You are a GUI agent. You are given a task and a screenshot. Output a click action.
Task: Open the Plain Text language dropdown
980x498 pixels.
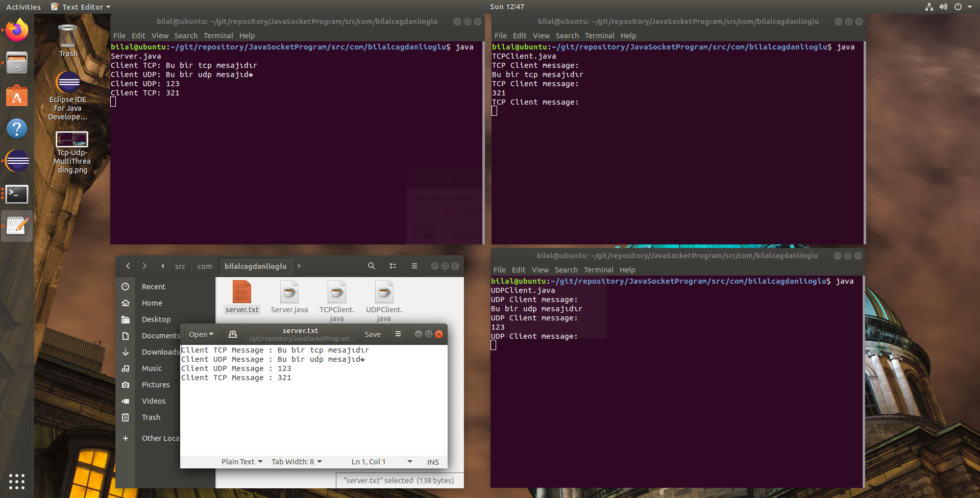[x=241, y=461]
